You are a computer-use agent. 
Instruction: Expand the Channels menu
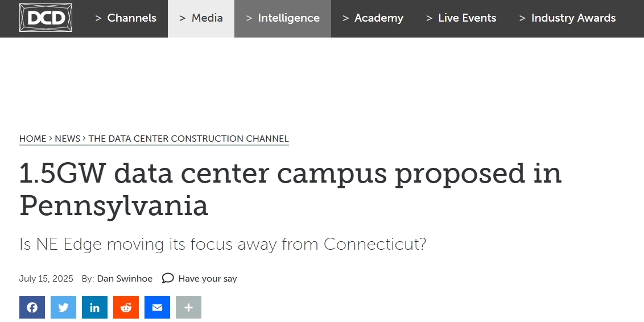[126, 18]
